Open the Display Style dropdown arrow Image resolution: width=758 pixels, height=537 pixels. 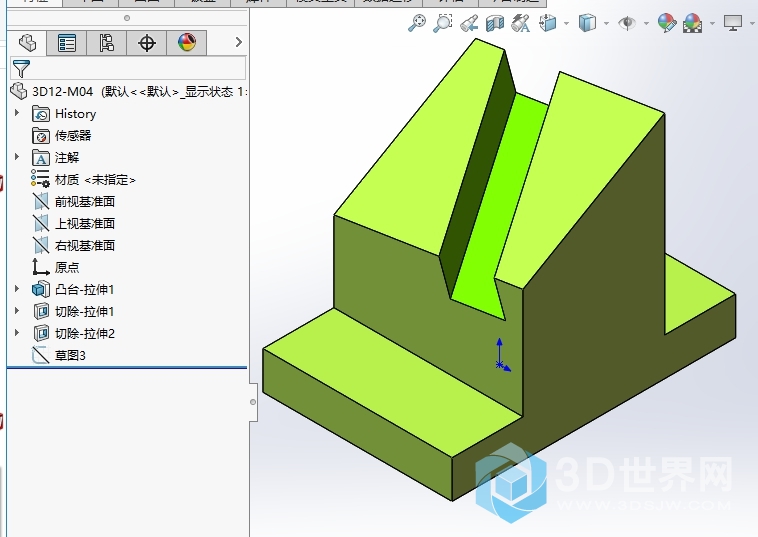(607, 23)
